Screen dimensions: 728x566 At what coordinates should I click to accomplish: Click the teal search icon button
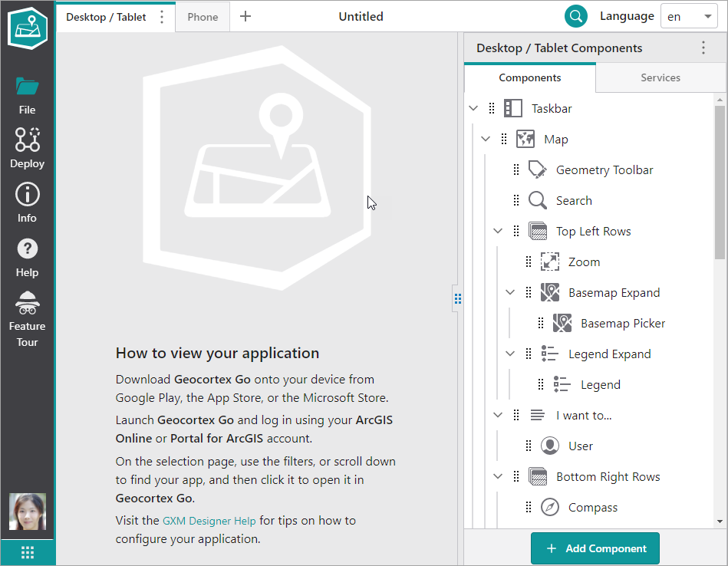[575, 16]
